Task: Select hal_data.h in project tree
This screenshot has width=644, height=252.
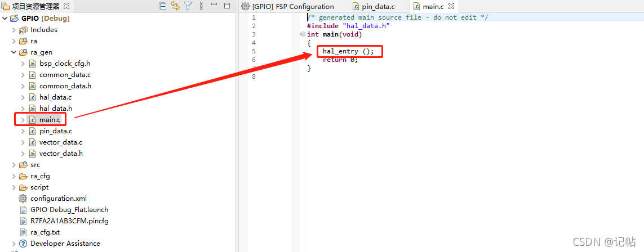Action: point(56,109)
